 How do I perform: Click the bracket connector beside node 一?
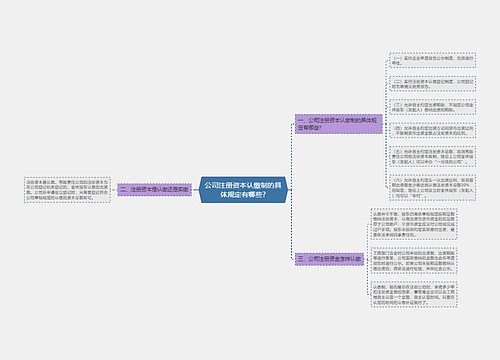[386, 124]
